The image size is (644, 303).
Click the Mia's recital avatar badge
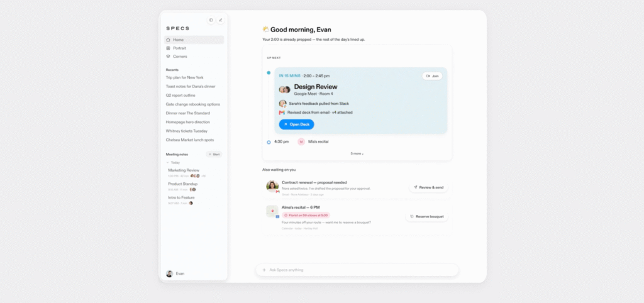[x=301, y=141]
